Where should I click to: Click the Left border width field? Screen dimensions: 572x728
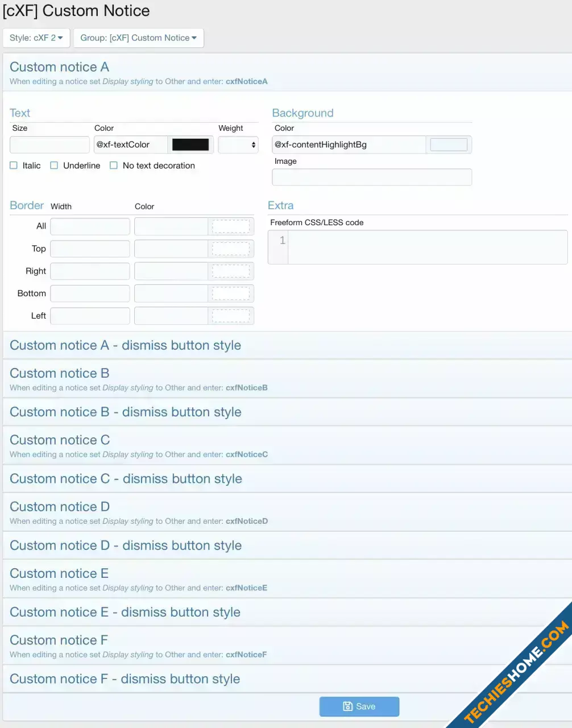(90, 316)
